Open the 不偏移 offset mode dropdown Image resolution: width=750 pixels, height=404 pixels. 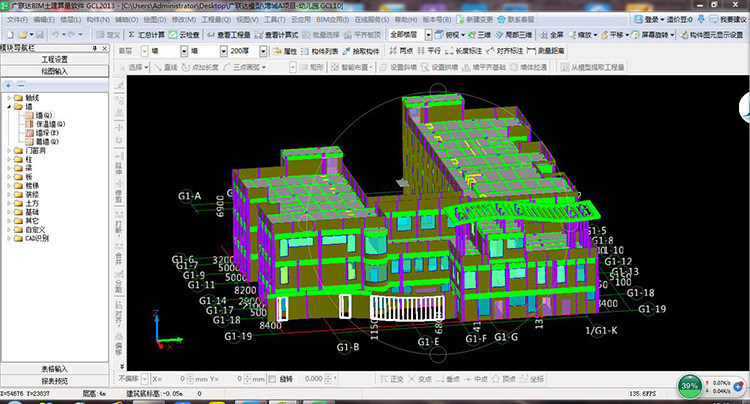(x=144, y=379)
